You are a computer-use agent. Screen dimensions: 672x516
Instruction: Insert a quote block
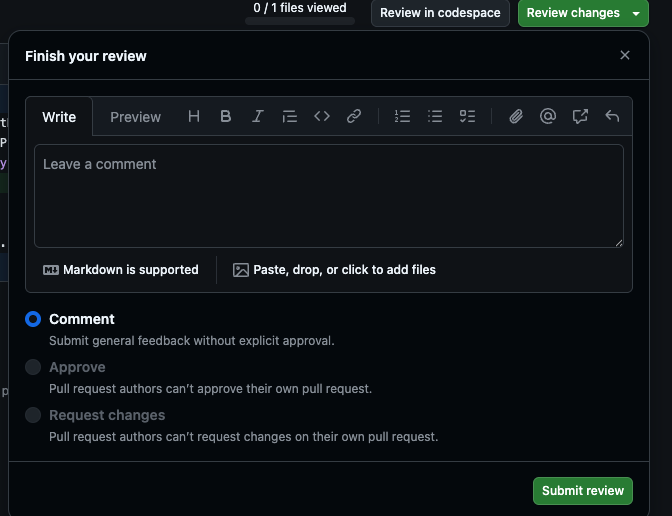[290, 116]
